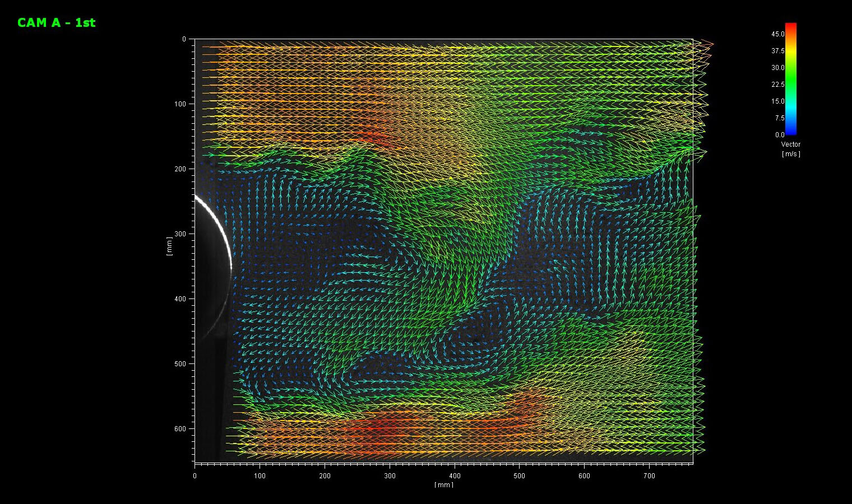The width and height of the screenshot is (852, 504).
Task: Select the 15.0 value on the color legend
Action: (777, 101)
